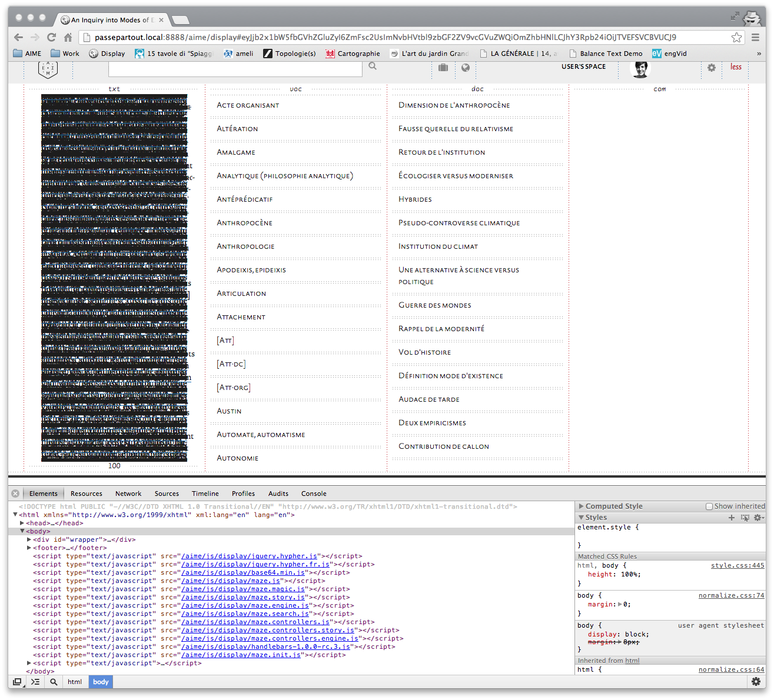Switch to the Resources tab
The image size is (774, 700).
click(87, 494)
